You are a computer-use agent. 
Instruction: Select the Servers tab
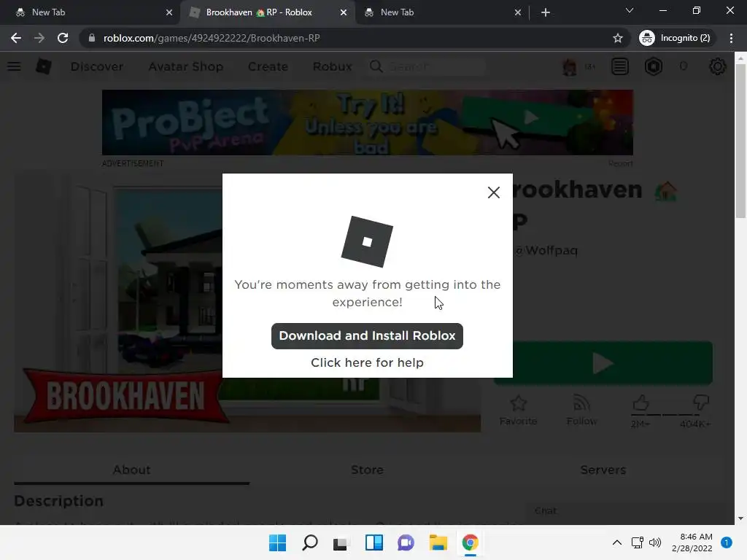(603, 470)
